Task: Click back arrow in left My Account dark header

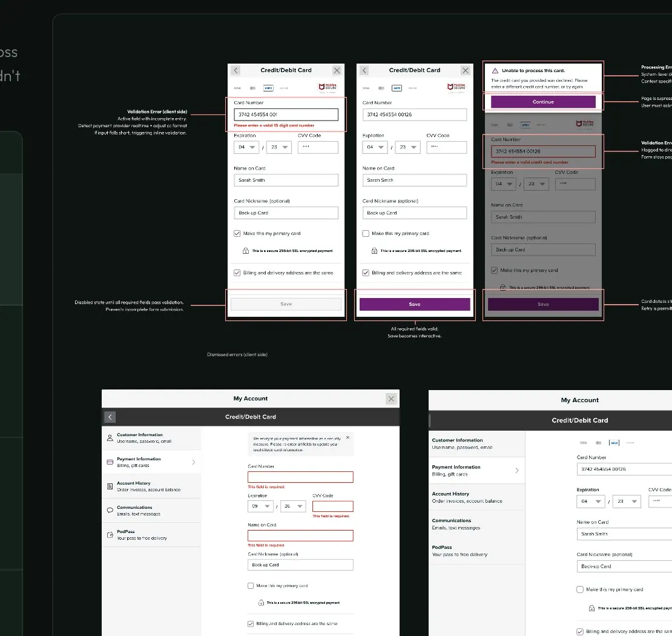Action: [x=110, y=417]
